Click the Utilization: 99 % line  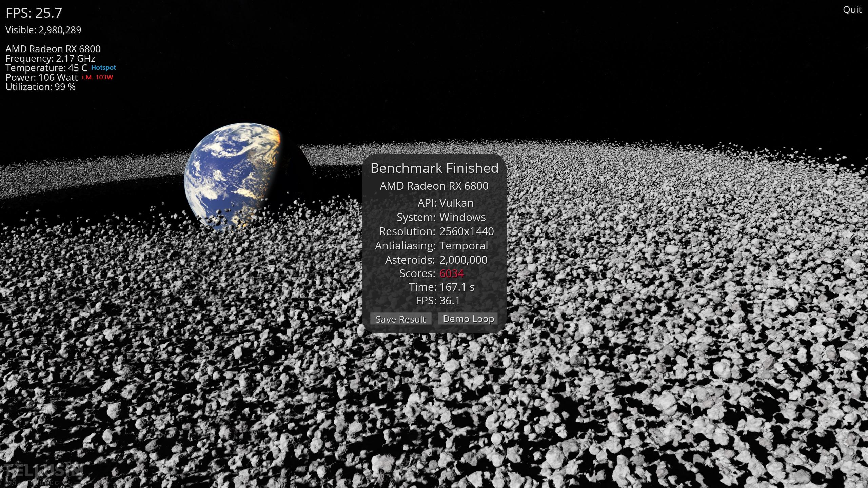(x=40, y=87)
